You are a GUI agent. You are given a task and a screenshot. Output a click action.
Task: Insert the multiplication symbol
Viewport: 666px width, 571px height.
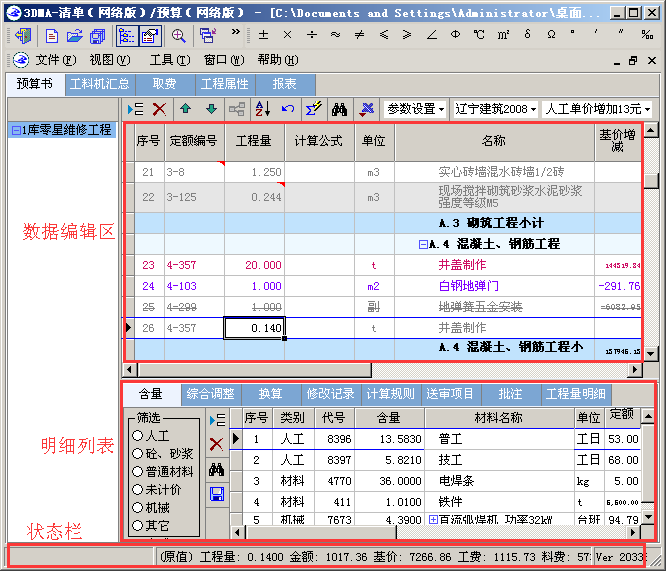coord(288,35)
